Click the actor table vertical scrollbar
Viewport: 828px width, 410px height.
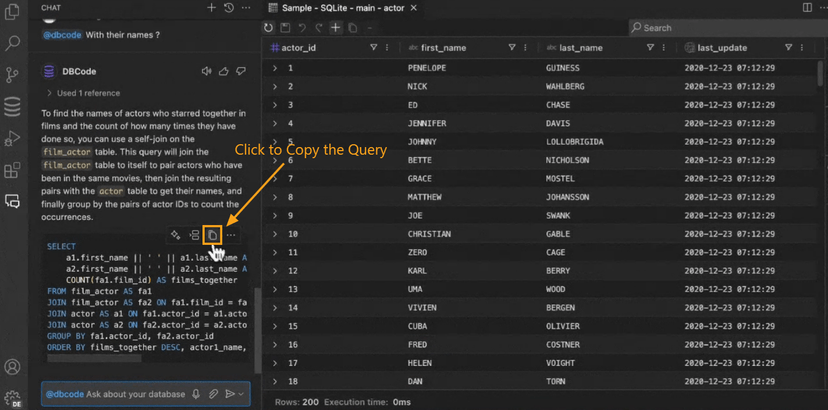click(821, 71)
